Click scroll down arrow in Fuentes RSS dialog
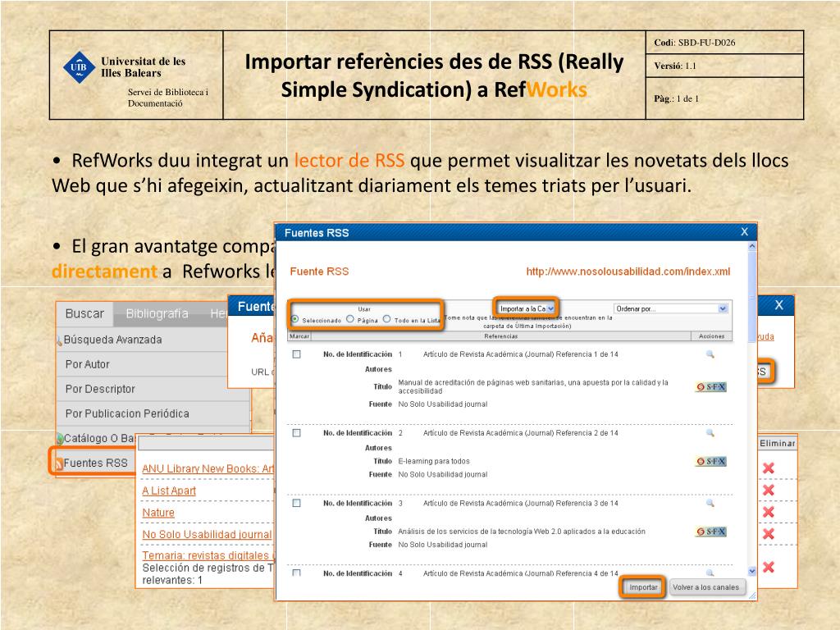 pos(751,571)
